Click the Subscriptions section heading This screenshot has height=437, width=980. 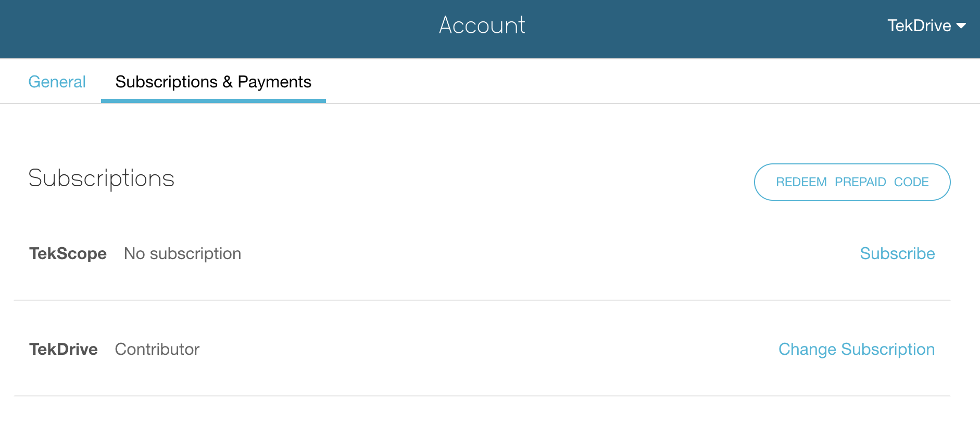pos(102,178)
